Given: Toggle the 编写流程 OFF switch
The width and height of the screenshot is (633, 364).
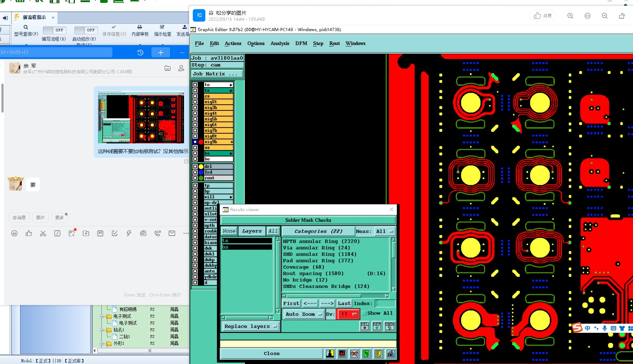Looking at the screenshot, I should (54, 30).
